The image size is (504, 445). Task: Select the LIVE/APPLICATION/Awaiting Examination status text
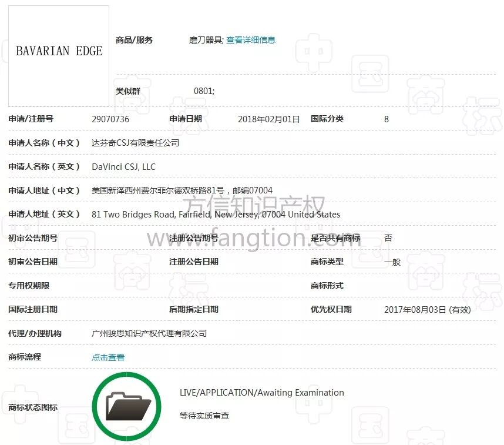click(261, 393)
